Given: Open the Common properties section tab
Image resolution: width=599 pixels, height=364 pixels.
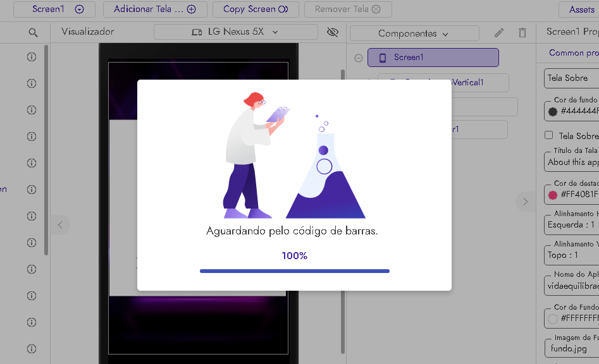Looking at the screenshot, I should coord(574,52).
